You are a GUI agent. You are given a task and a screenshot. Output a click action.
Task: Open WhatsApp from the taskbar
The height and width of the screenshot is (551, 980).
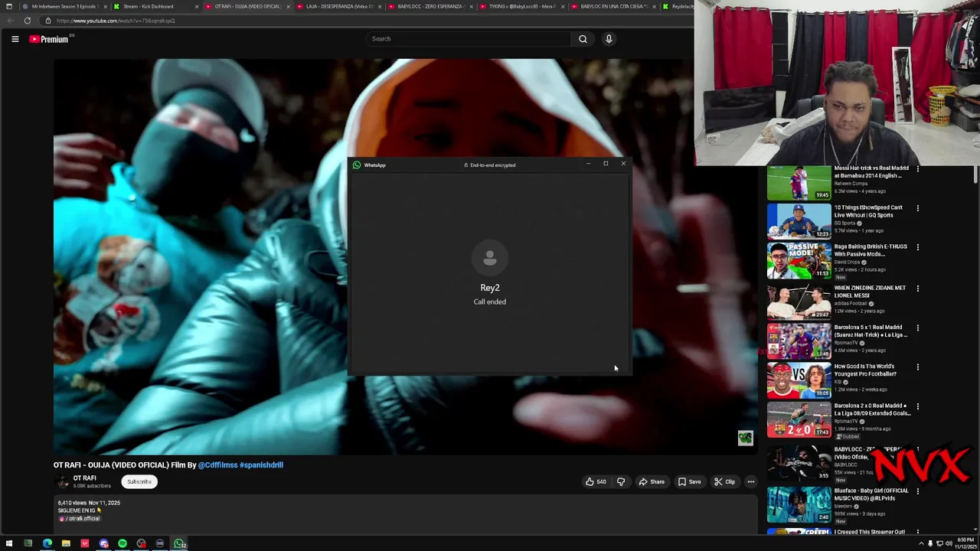click(x=179, y=544)
